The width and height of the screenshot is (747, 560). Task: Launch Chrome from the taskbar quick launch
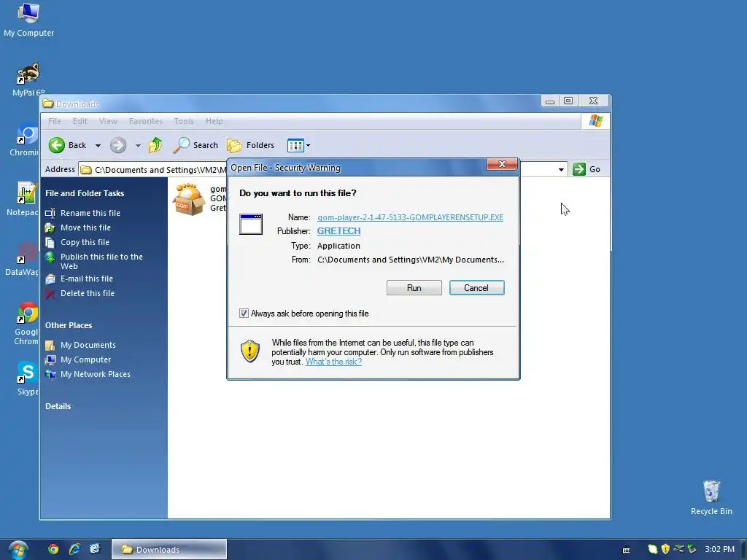click(x=53, y=549)
